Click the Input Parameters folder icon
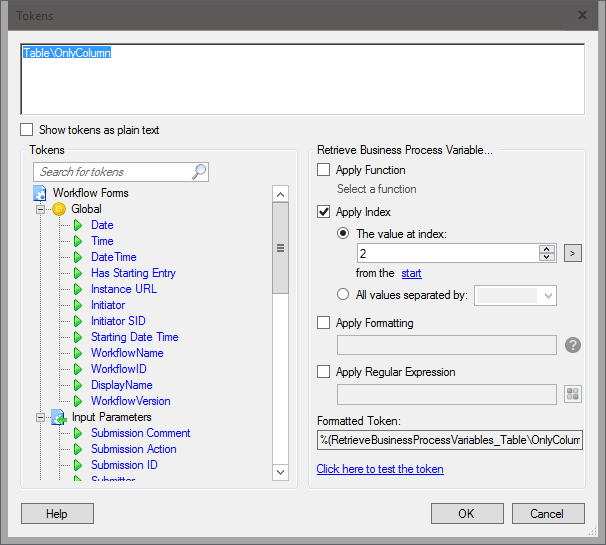 click(x=59, y=417)
